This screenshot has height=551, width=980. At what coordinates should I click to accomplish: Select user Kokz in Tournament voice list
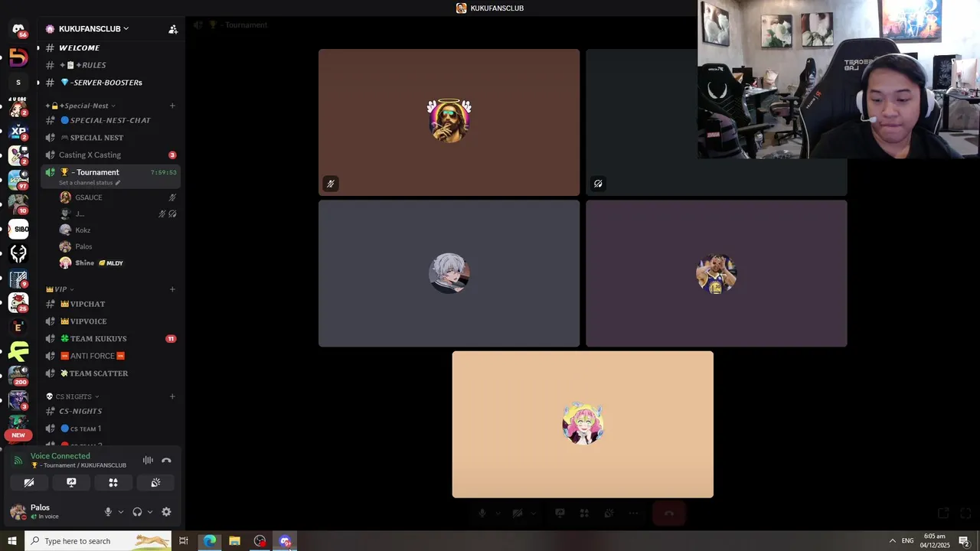point(118,230)
